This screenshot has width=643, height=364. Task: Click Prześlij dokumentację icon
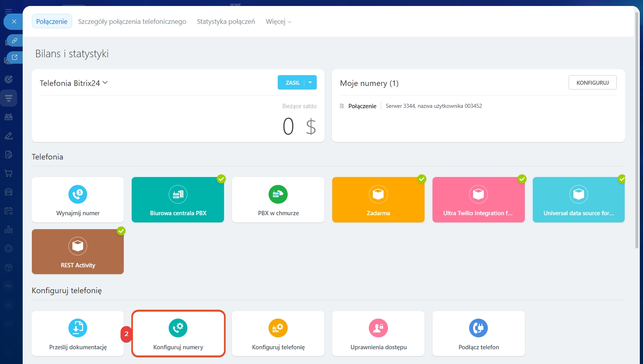click(x=78, y=328)
